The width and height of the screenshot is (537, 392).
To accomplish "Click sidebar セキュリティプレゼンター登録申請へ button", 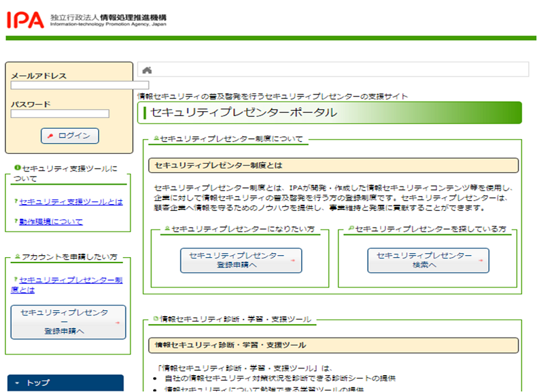I will [x=68, y=322].
